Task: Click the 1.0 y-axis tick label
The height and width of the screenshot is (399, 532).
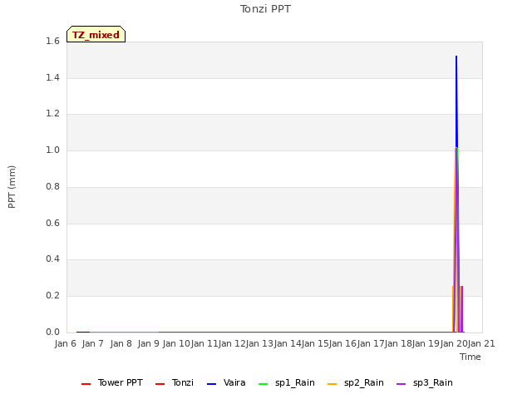Action: click(x=52, y=150)
